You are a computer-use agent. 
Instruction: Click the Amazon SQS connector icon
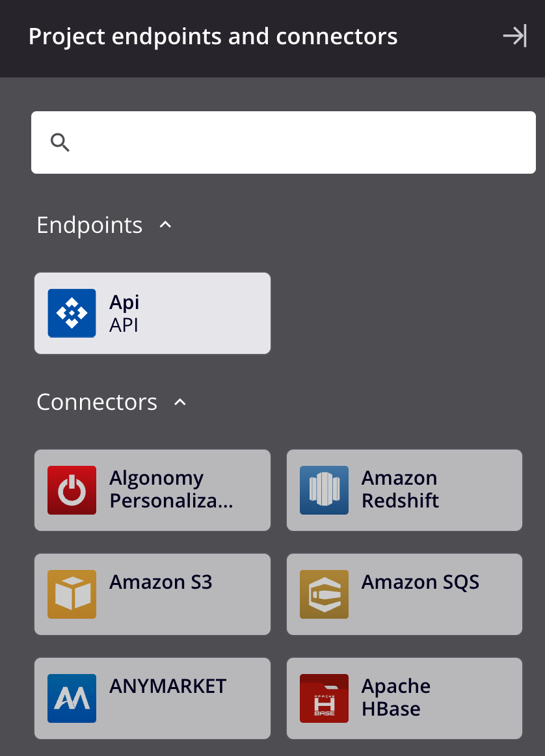pyautogui.click(x=324, y=594)
